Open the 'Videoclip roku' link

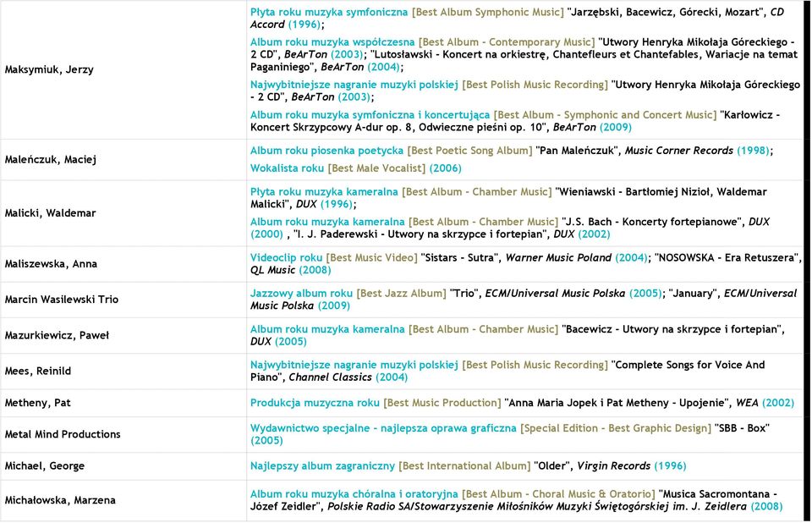coord(286,257)
